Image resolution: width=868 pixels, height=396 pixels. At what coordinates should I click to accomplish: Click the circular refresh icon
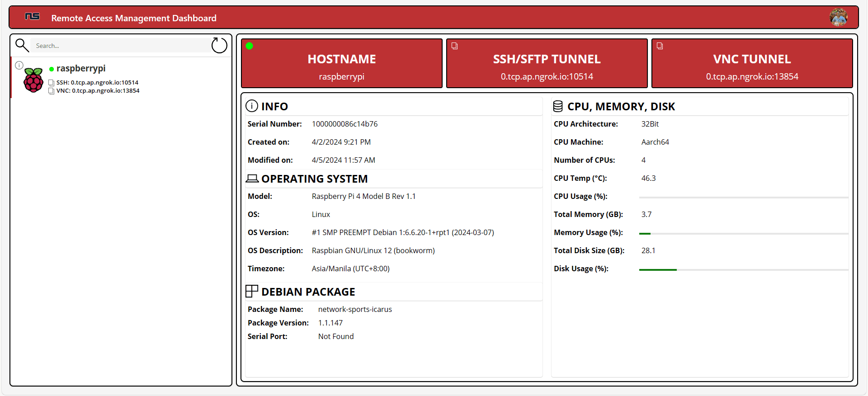219,45
